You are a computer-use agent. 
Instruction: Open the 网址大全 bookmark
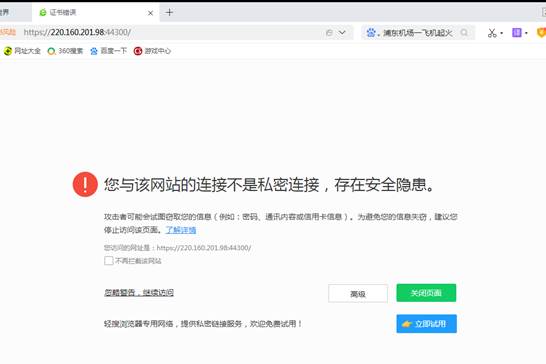(22, 51)
